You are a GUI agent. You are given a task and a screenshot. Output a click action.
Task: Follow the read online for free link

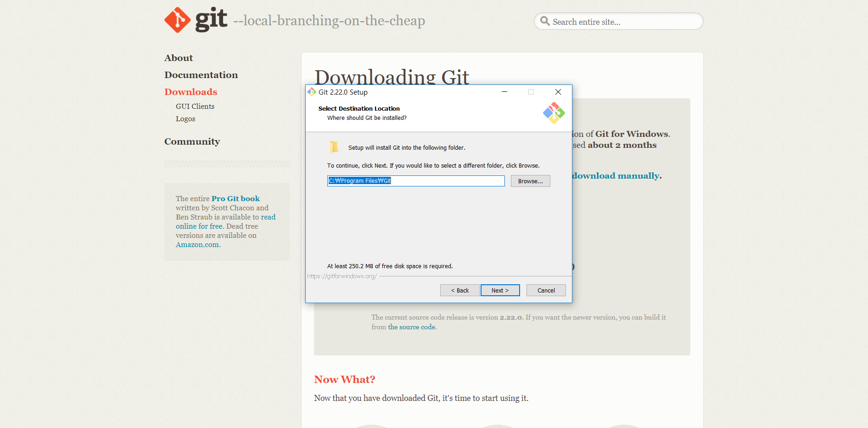click(226, 221)
